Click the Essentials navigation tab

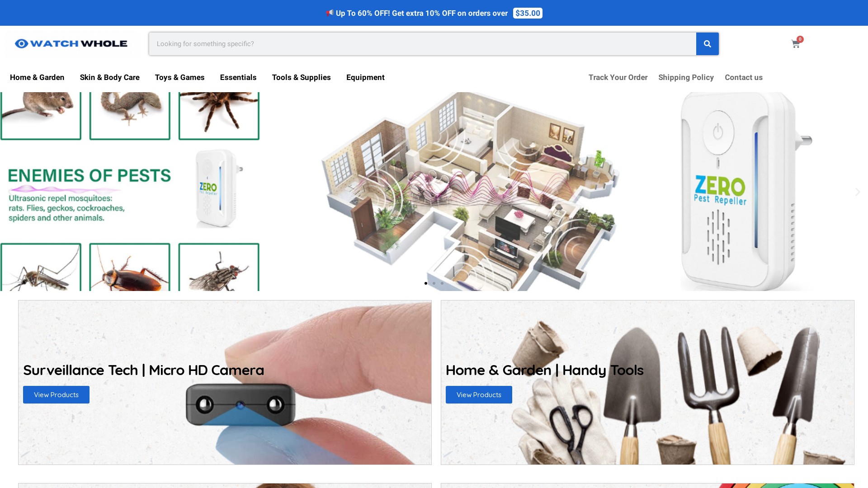tap(238, 77)
